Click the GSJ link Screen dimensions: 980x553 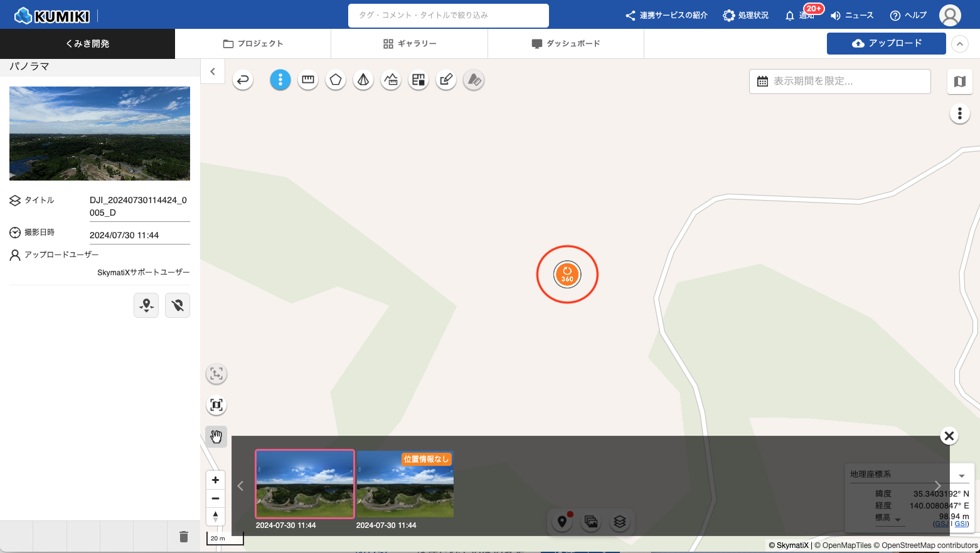941,524
